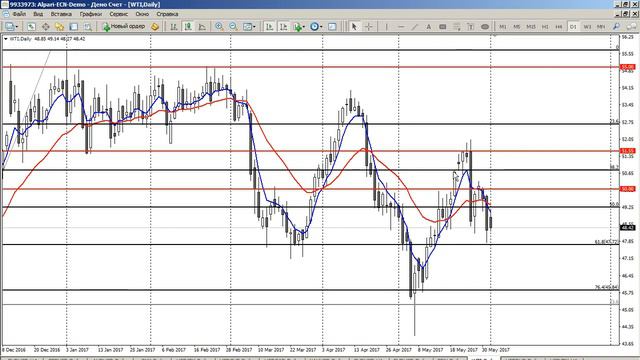Screen dimensions: 640x360
Task: Switch to bar chart display
Action: tap(174, 27)
